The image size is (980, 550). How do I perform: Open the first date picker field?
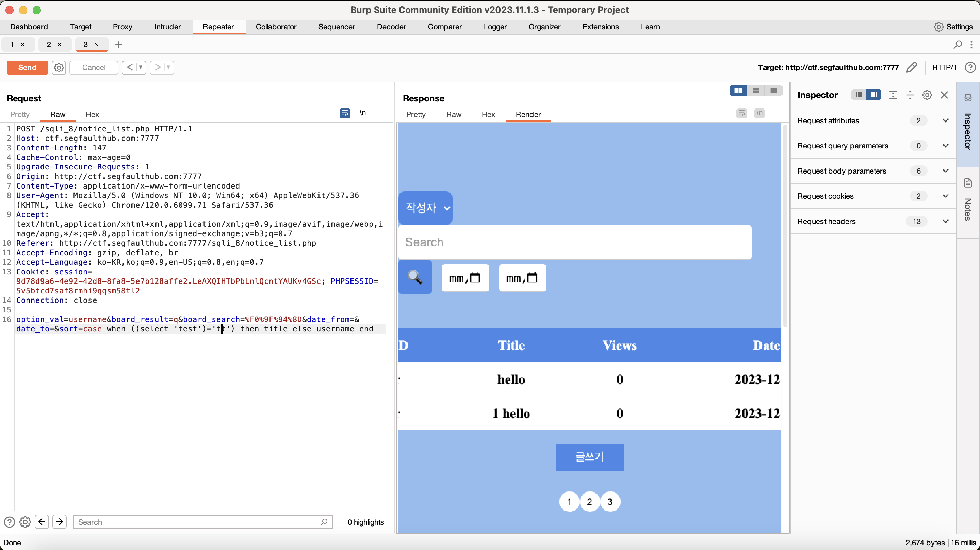[465, 278]
